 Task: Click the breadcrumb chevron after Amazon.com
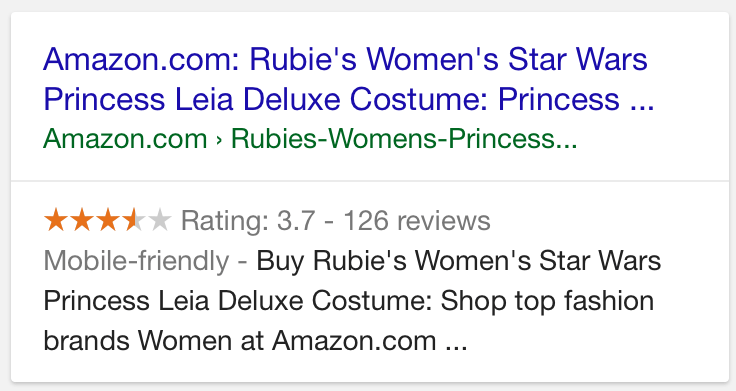(219, 140)
